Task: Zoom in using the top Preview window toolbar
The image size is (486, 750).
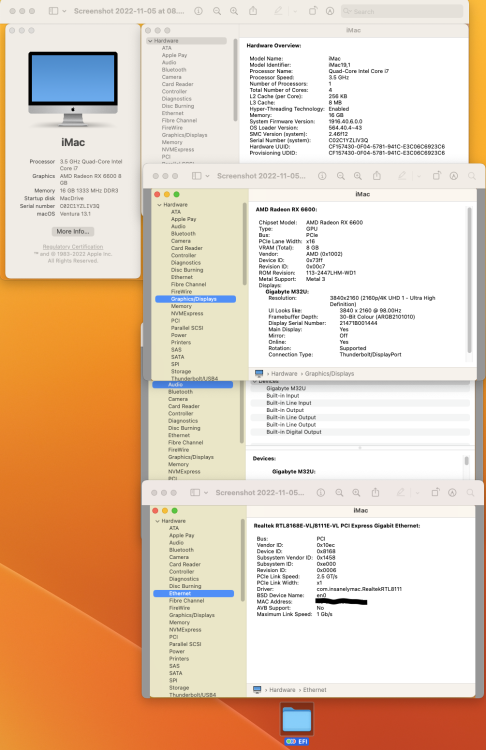Action: point(234,11)
